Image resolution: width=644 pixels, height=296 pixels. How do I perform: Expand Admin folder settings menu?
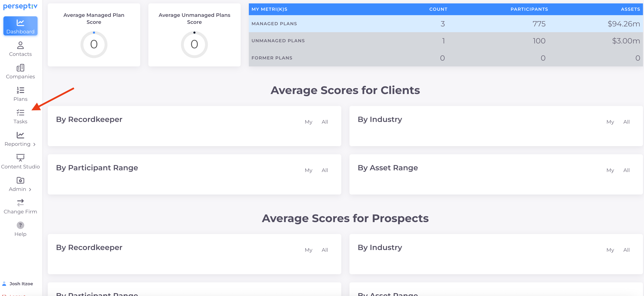point(20,180)
